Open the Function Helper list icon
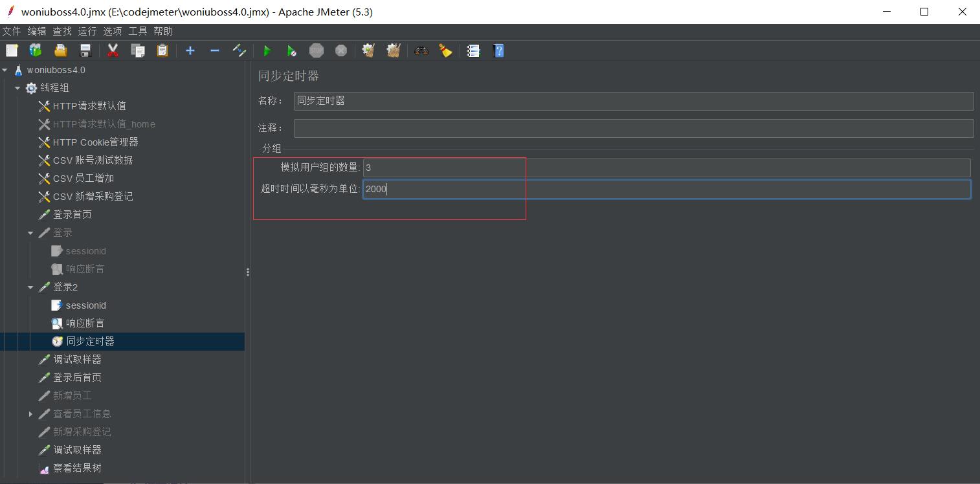 point(474,50)
